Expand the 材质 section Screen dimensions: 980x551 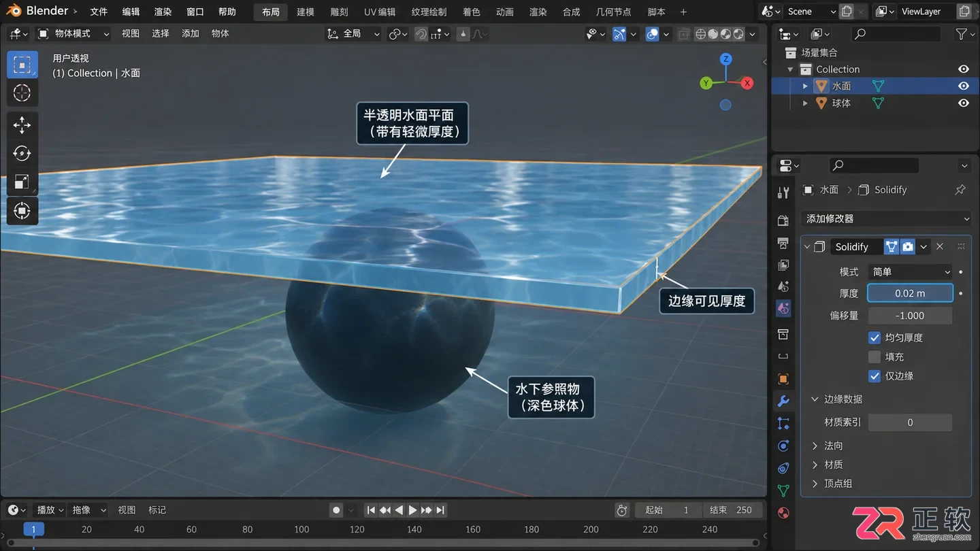[x=815, y=465]
